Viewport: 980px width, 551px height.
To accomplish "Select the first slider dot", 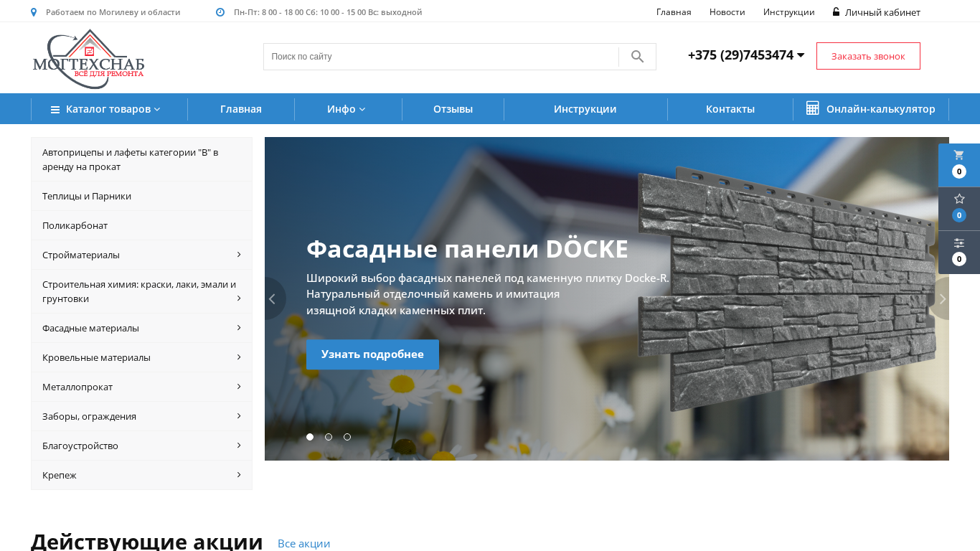I will (310, 437).
